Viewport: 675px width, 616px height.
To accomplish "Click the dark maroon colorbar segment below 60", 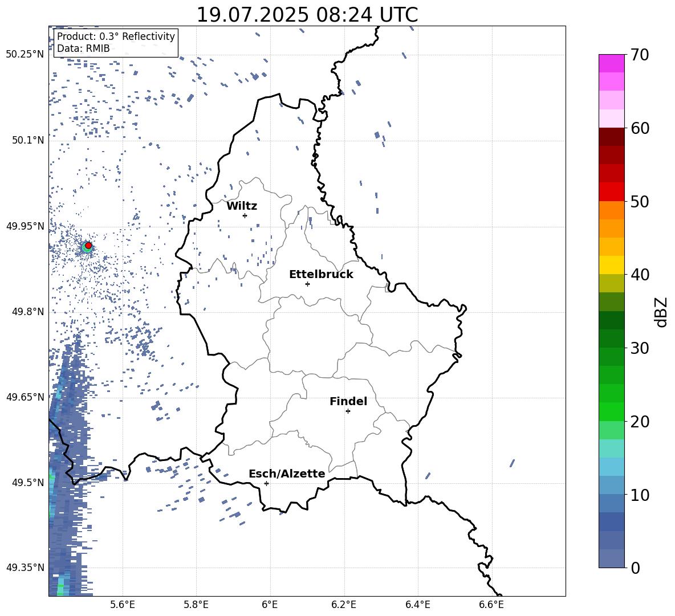I will pyautogui.click(x=611, y=137).
